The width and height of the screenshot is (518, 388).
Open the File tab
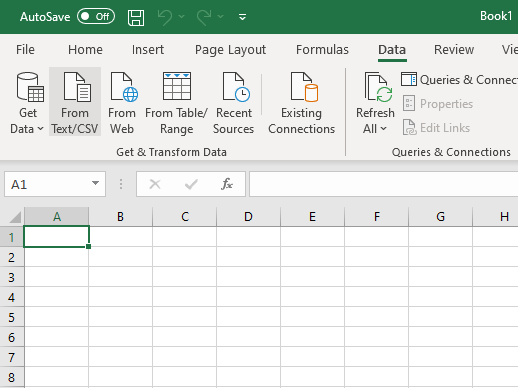(25, 50)
